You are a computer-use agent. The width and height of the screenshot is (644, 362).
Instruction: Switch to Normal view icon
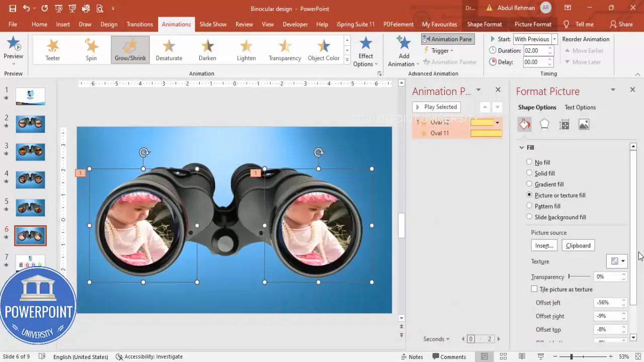pyautogui.click(x=484, y=356)
